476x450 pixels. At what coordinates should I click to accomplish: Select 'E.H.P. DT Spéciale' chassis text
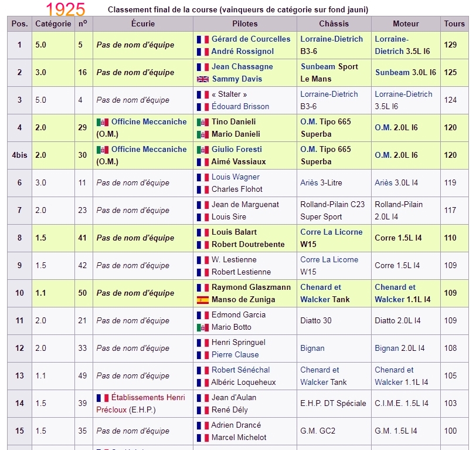[x=334, y=403]
